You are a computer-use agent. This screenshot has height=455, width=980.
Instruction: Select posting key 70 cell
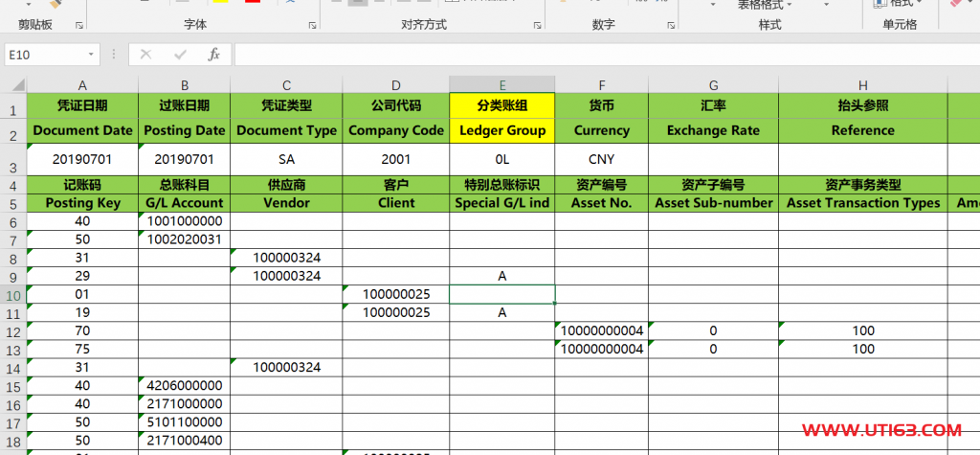[82, 330]
